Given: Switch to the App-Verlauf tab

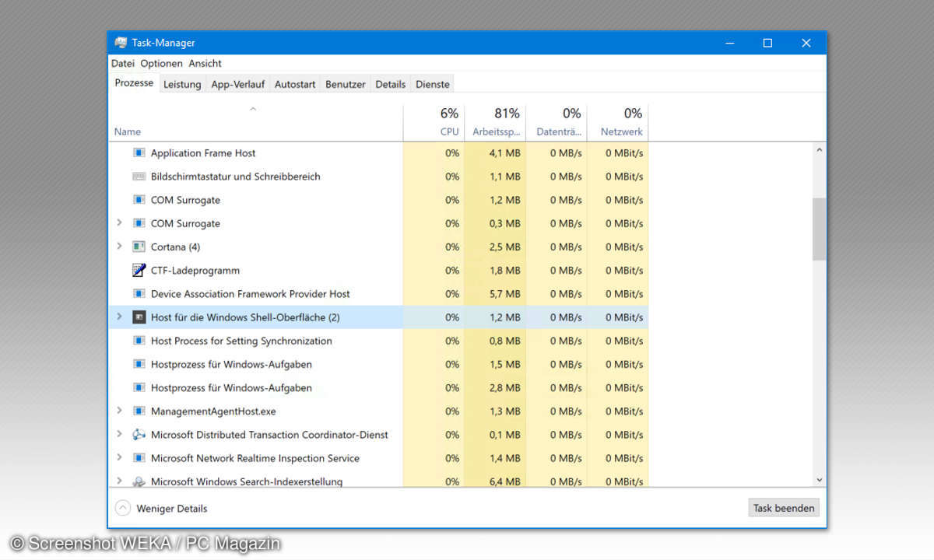Looking at the screenshot, I should pyautogui.click(x=238, y=84).
